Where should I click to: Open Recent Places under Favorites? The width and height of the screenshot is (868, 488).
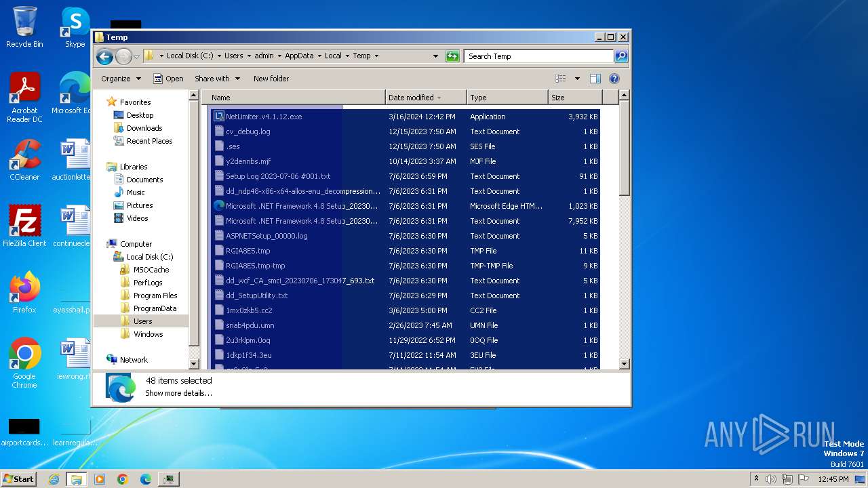click(x=149, y=141)
